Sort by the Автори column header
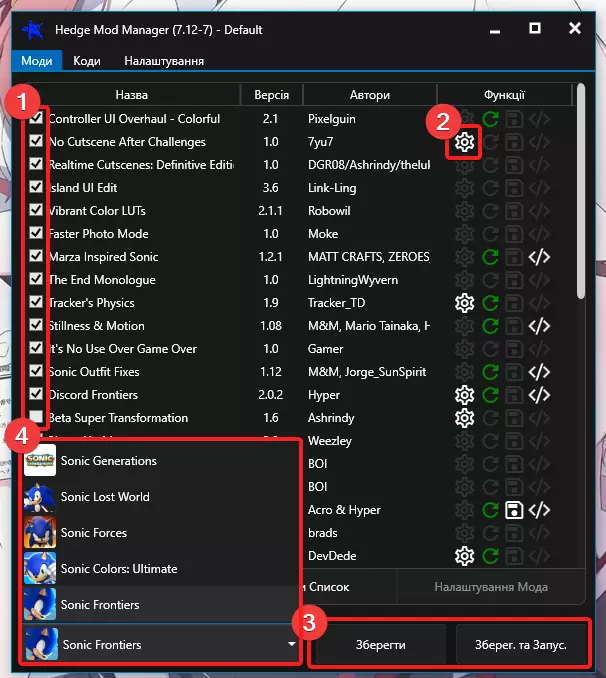Viewport: 606px width, 678px height. [x=370, y=95]
